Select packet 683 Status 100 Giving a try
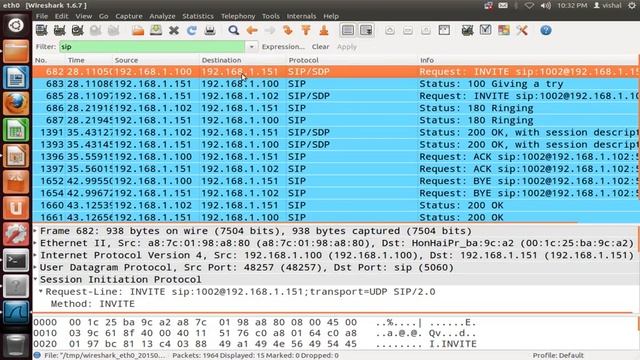The height and width of the screenshot is (360, 640). coord(335,84)
